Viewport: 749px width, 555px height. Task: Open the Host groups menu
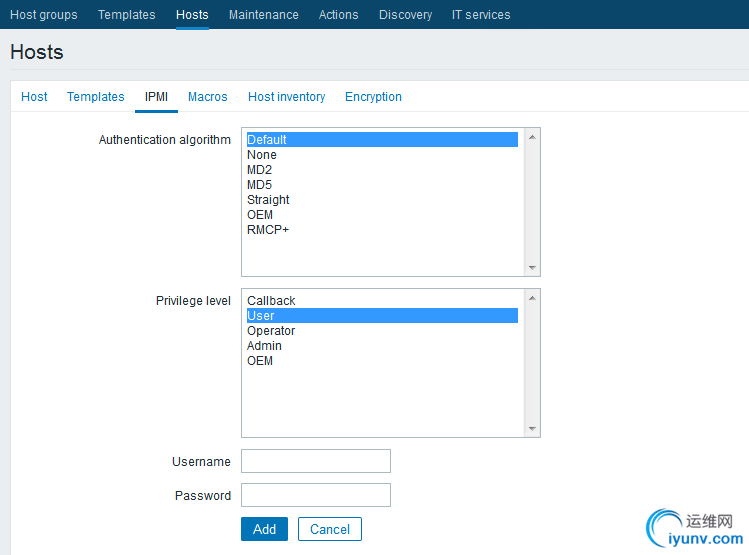(43, 15)
